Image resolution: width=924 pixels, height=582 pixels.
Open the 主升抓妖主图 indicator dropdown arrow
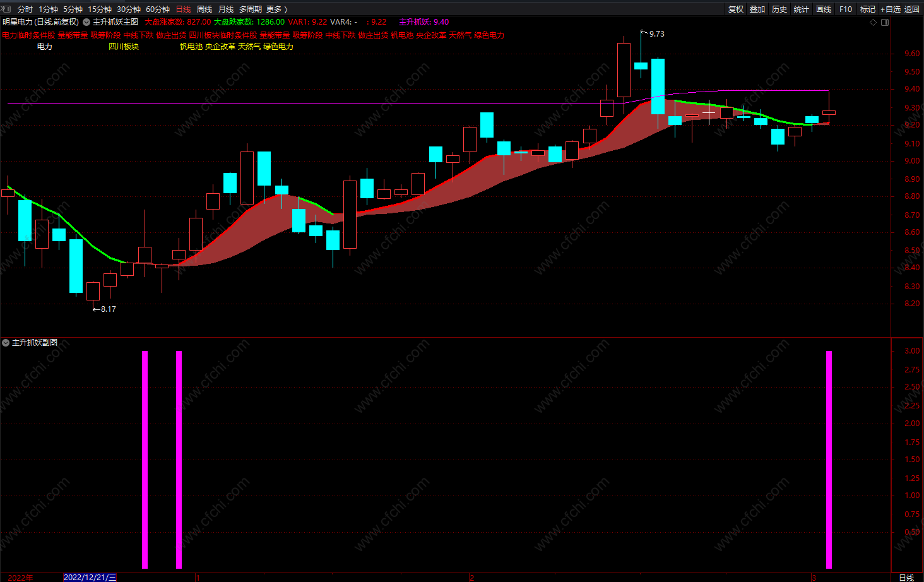(86, 22)
